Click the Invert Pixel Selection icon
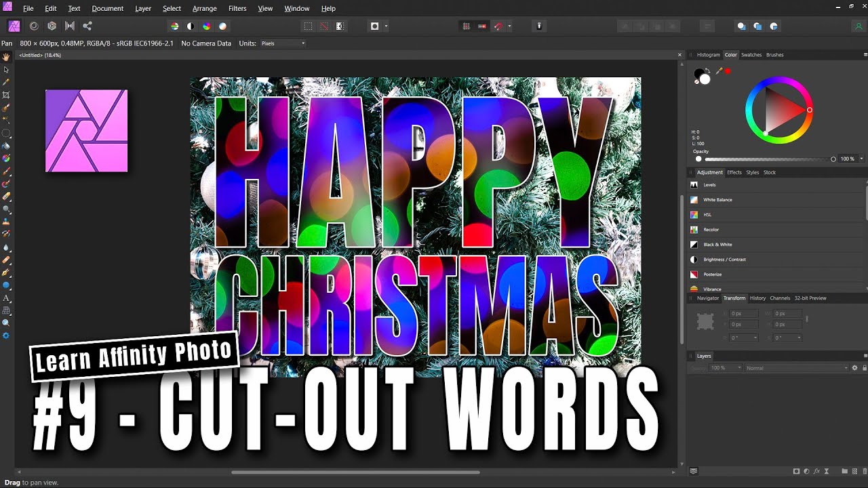 (340, 26)
